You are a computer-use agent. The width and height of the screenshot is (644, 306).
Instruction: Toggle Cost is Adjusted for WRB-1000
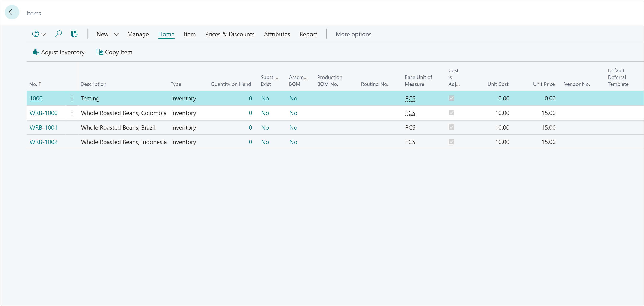[x=451, y=113]
